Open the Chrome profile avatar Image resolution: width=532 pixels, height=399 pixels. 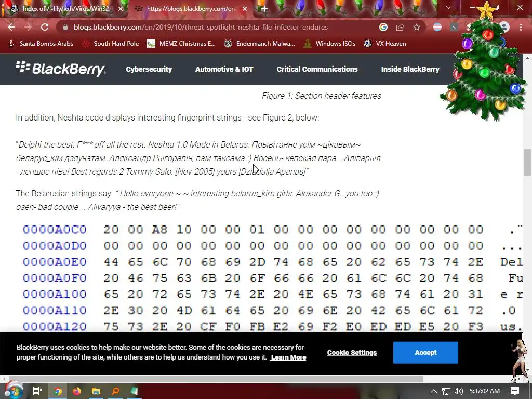click(x=504, y=27)
